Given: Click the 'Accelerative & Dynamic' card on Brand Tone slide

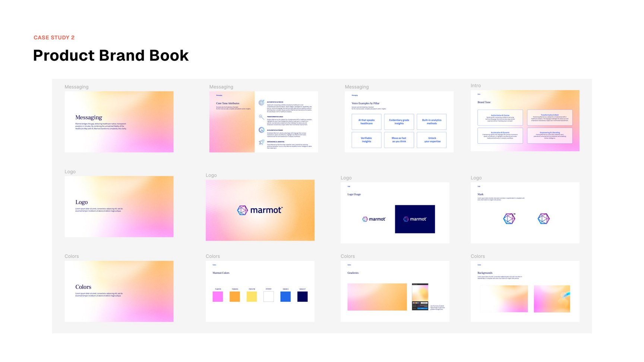Looking at the screenshot, I should (500, 136).
